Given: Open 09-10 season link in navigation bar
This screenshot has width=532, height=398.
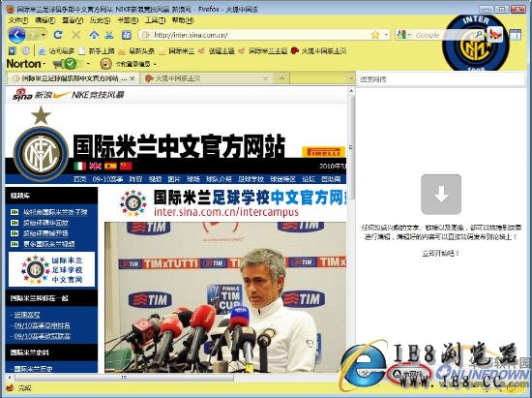Looking at the screenshot, I should [107, 179].
